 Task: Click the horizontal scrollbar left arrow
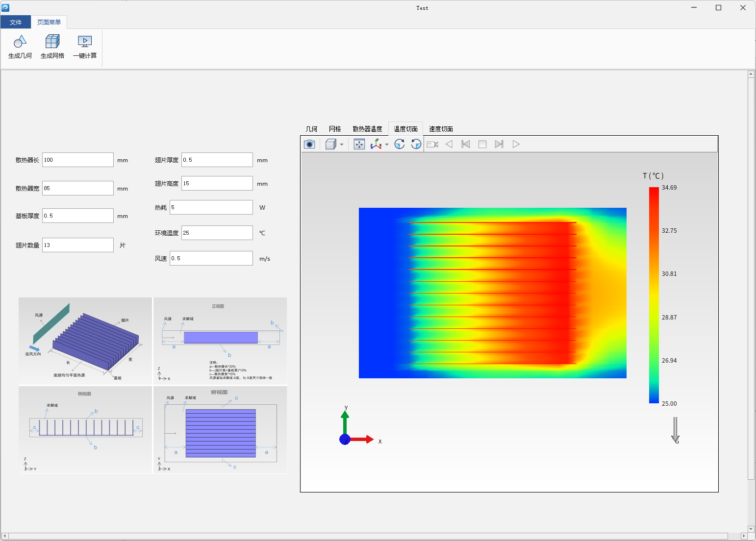(4, 536)
